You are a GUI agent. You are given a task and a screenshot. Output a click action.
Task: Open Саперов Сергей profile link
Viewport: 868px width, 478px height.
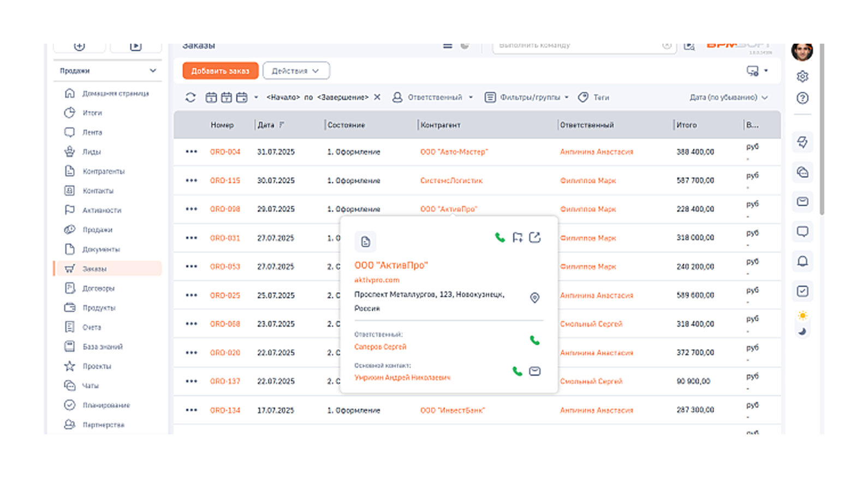(381, 347)
